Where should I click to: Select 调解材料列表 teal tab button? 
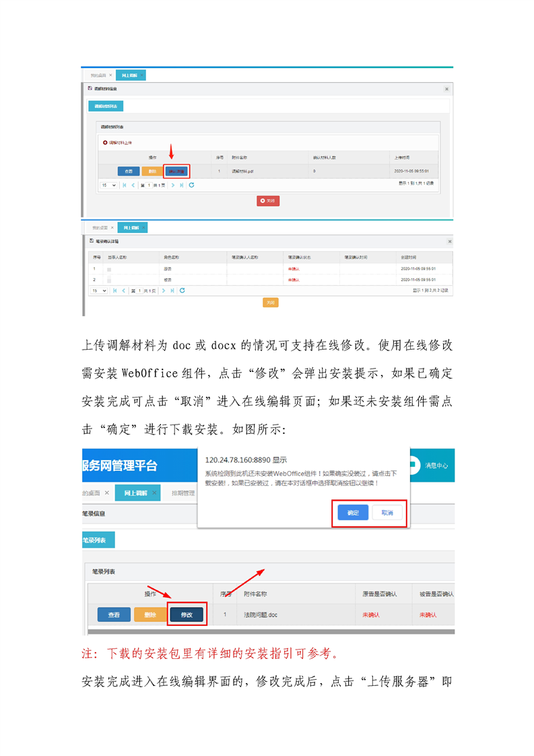pos(106,106)
